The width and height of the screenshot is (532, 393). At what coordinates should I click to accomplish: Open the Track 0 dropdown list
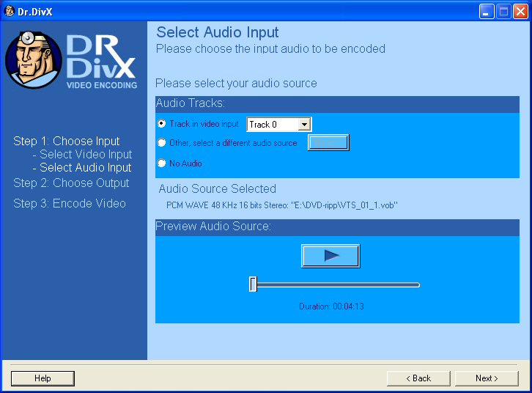pos(304,124)
